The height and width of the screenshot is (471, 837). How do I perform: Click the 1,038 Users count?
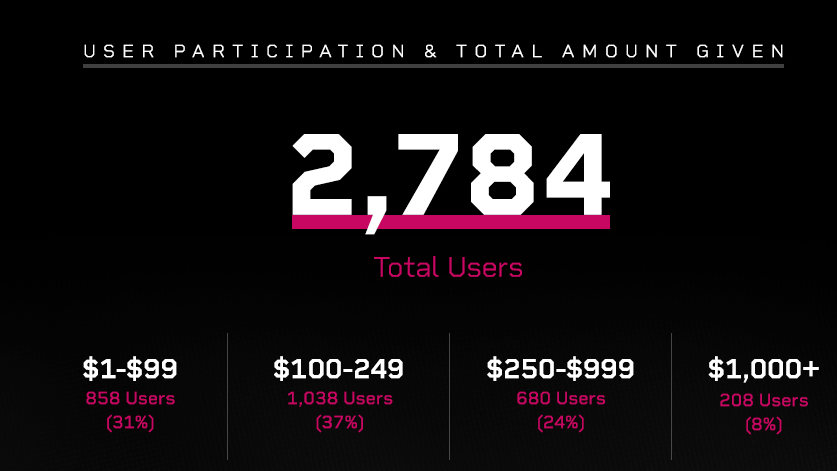click(x=339, y=399)
